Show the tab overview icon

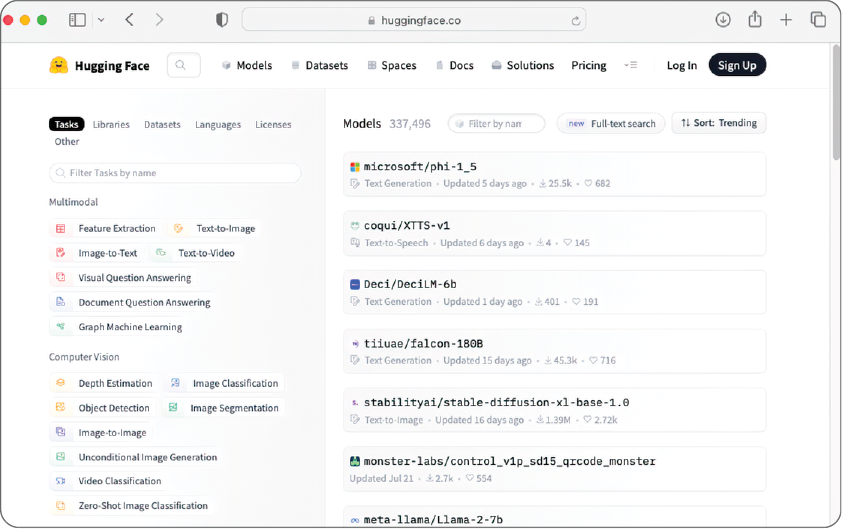(x=818, y=20)
